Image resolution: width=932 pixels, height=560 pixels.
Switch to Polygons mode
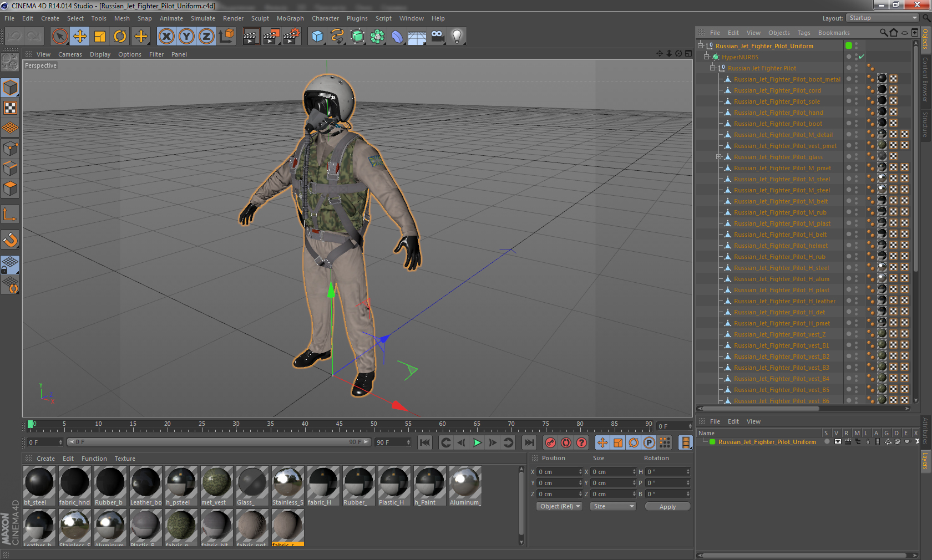coord(10,189)
